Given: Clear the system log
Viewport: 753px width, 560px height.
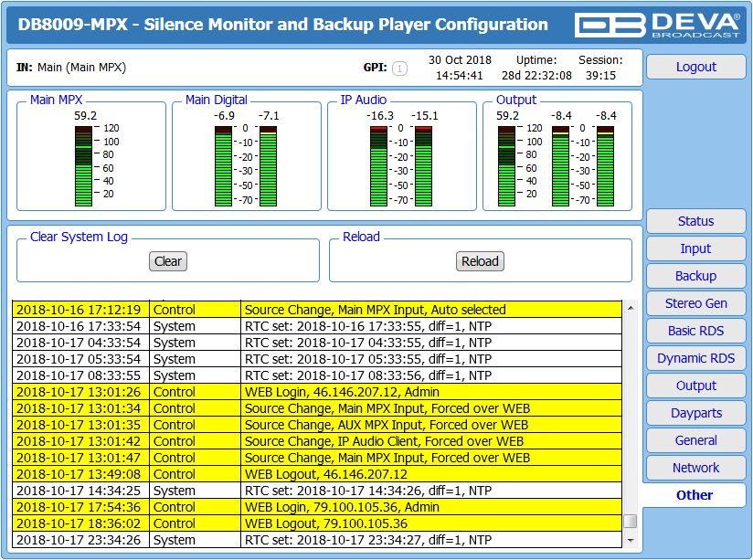Looking at the screenshot, I should click(168, 261).
